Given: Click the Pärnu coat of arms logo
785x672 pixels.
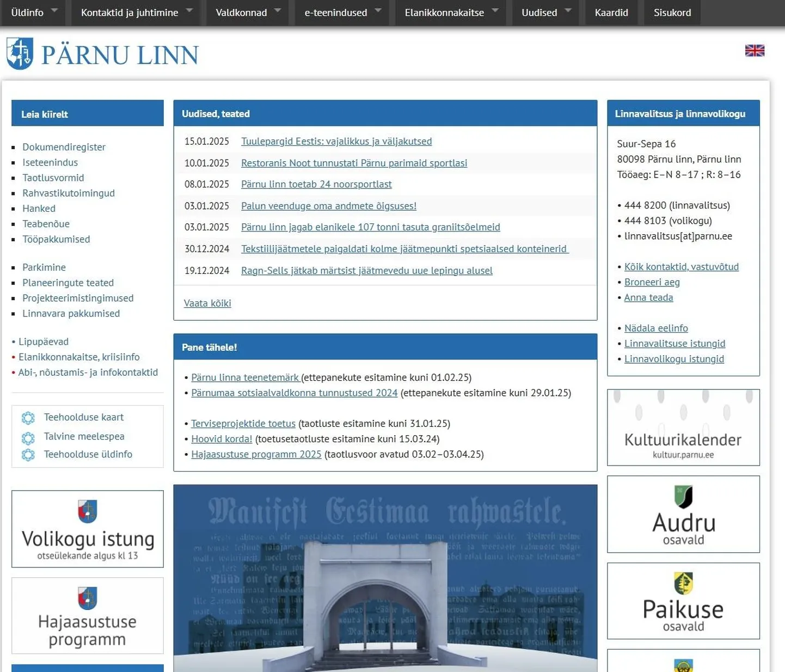Looking at the screenshot, I should (20, 53).
